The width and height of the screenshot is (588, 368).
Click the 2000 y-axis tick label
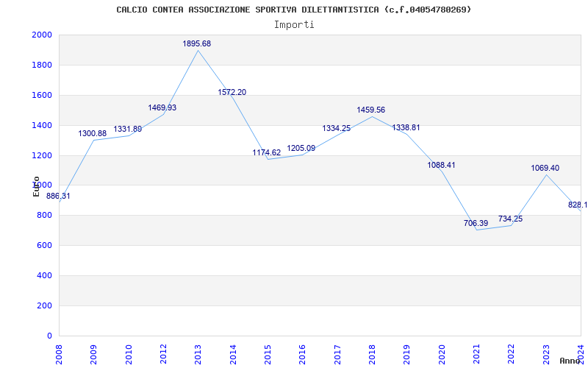pos(42,35)
